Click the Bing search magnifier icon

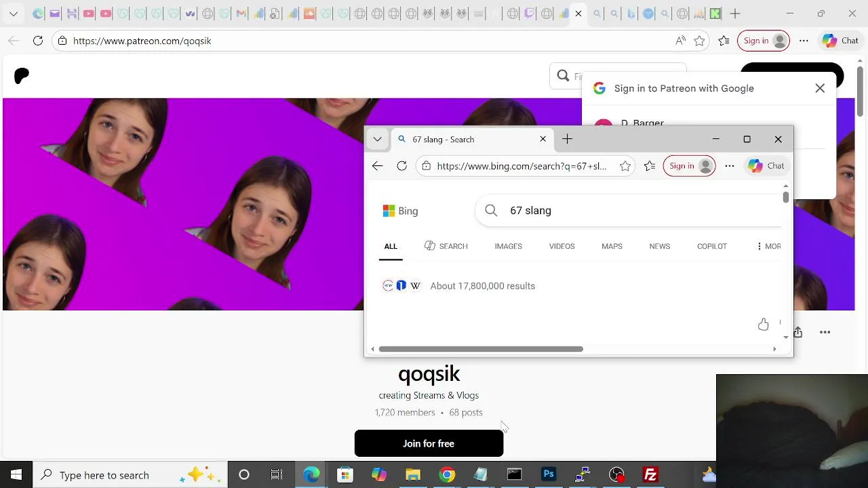(x=491, y=211)
